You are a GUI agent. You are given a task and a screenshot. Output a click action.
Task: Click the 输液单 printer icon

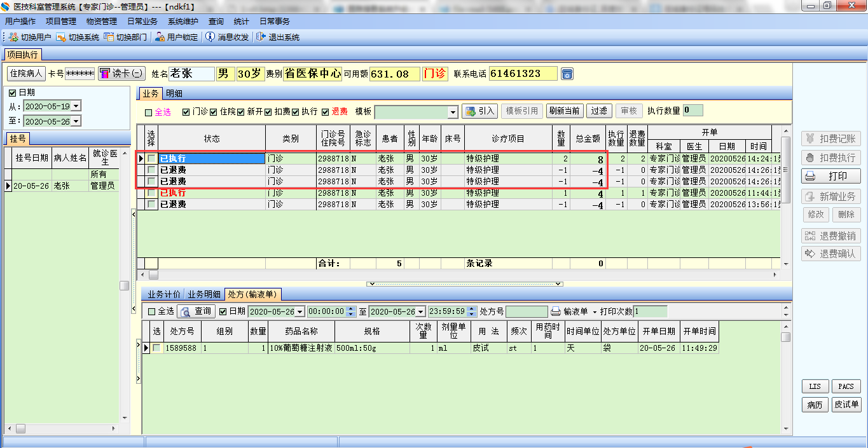click(556, 311)
